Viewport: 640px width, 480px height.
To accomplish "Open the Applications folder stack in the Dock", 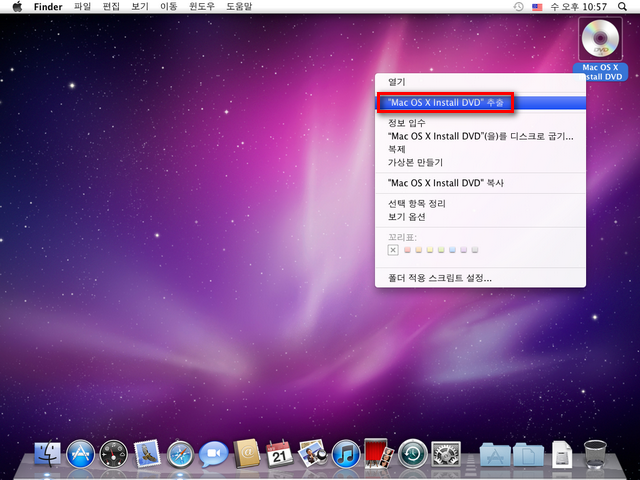I will click(495, 454).
